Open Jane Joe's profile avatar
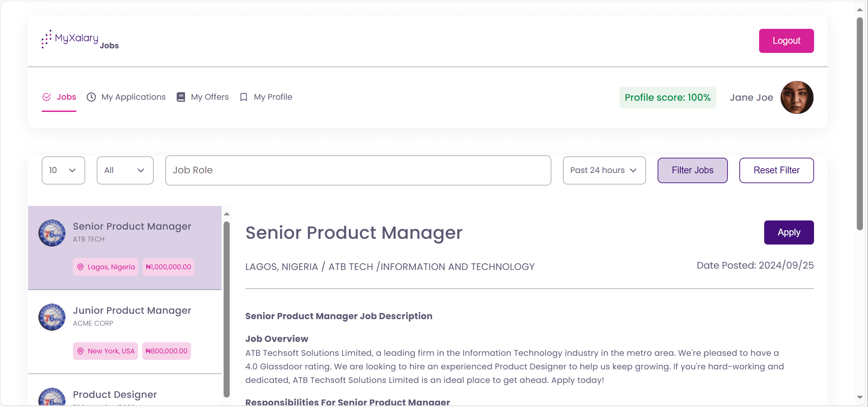868x407 pixels. (796, 97)
